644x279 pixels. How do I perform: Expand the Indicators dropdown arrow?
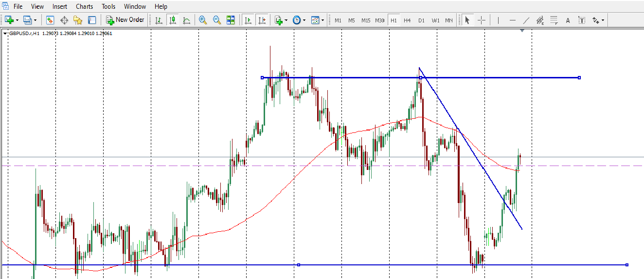coord(286,20)
